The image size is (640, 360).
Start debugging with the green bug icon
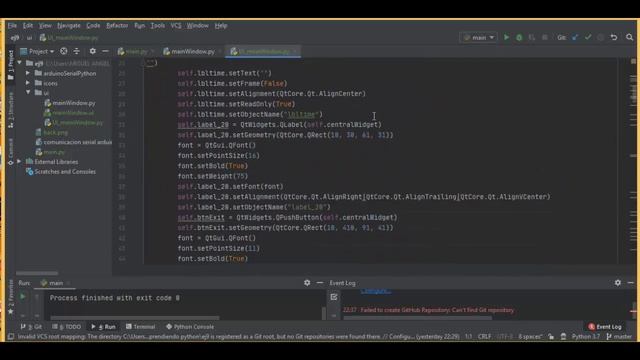(x=519, y=37)
